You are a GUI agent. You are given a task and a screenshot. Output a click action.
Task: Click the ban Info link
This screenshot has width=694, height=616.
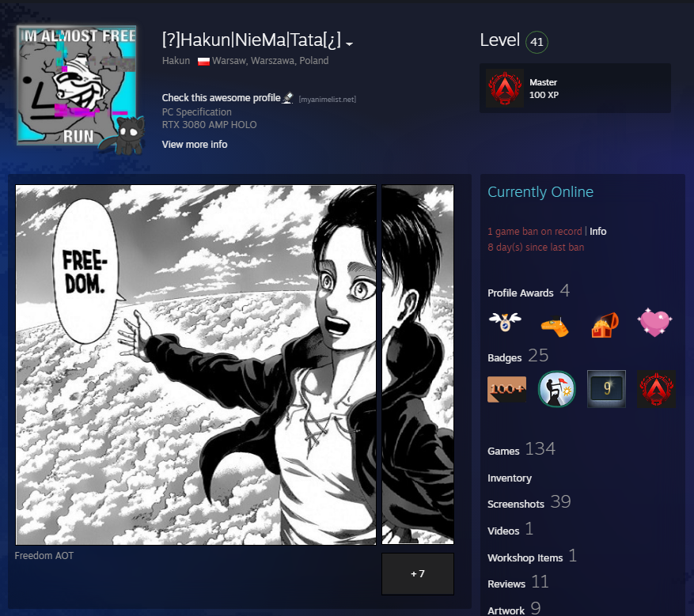[x=597, y=231]
